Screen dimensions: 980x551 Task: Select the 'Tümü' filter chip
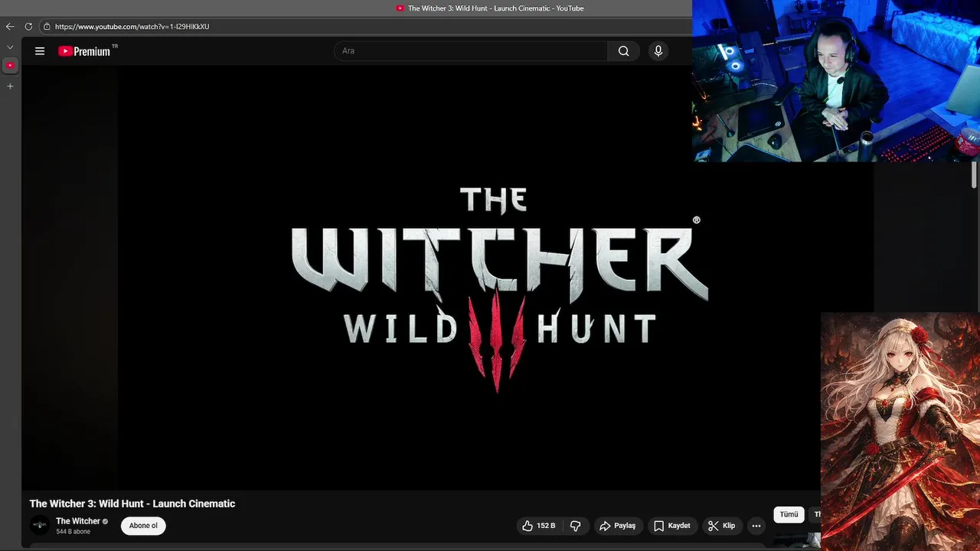[x=789, y=515]
